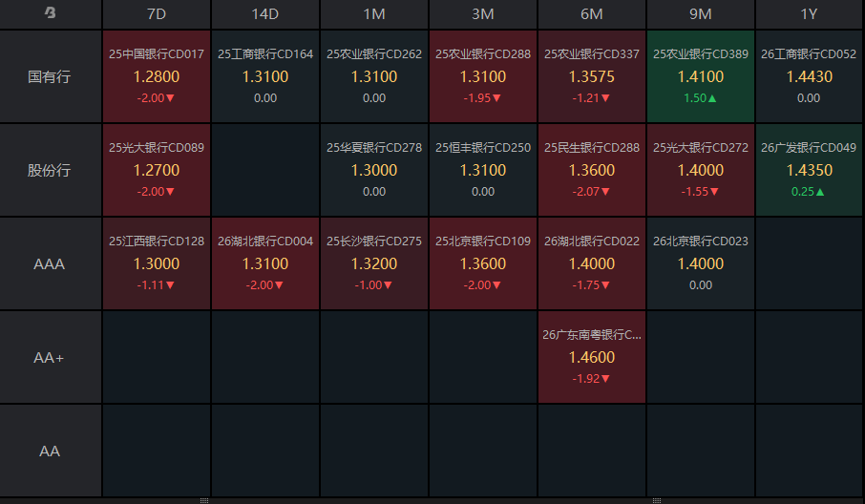Open the 25江西银行CD128 cell
Viewport: 865px width, 504px height.
(x=157, y=264)
